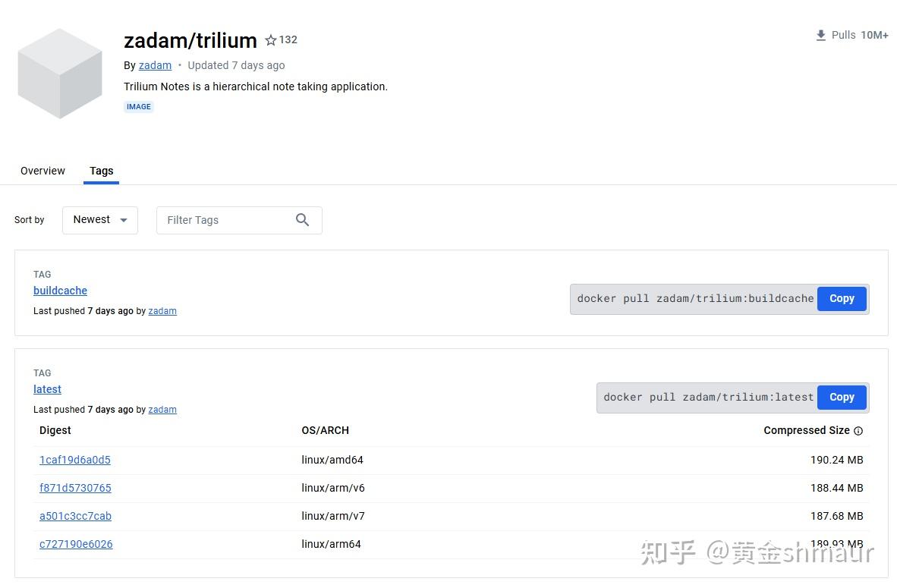Click the zadam/trilium repository cube thumbnail
The width and height of the screenshot is (897, 588).
59,73
